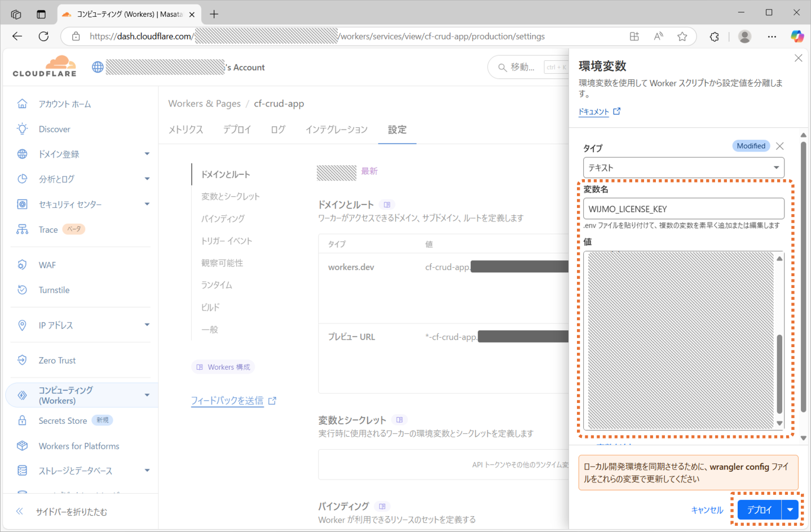Select the 設定 tab
Viewport: 811px width, 532px height.
click(x=397, y=130)
